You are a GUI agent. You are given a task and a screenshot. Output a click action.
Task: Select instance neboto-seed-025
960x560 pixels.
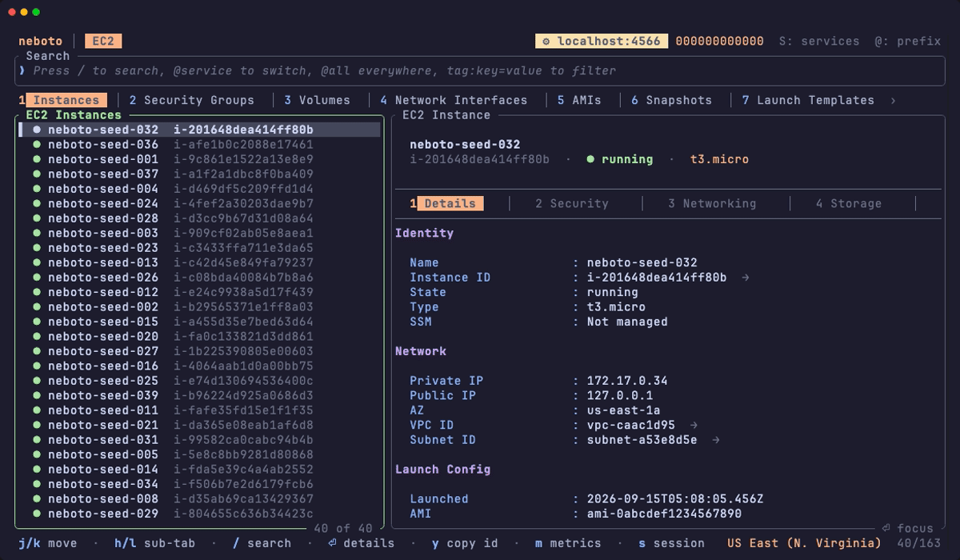(x=199, y=381)
